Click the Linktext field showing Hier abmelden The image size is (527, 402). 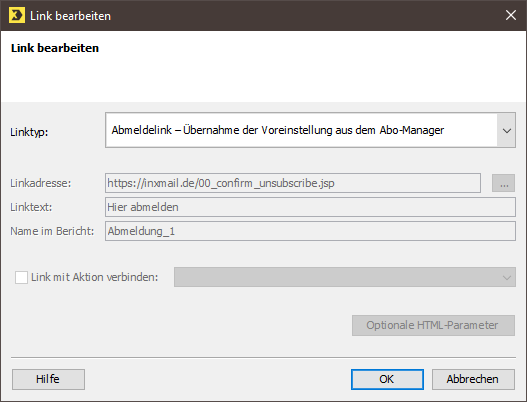(x=310, y=207)
